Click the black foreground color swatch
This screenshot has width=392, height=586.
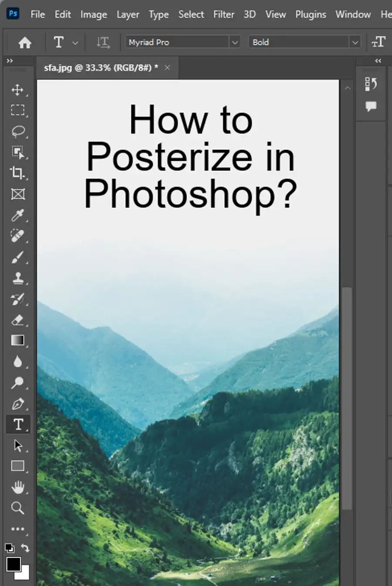[x=14, y=564]
